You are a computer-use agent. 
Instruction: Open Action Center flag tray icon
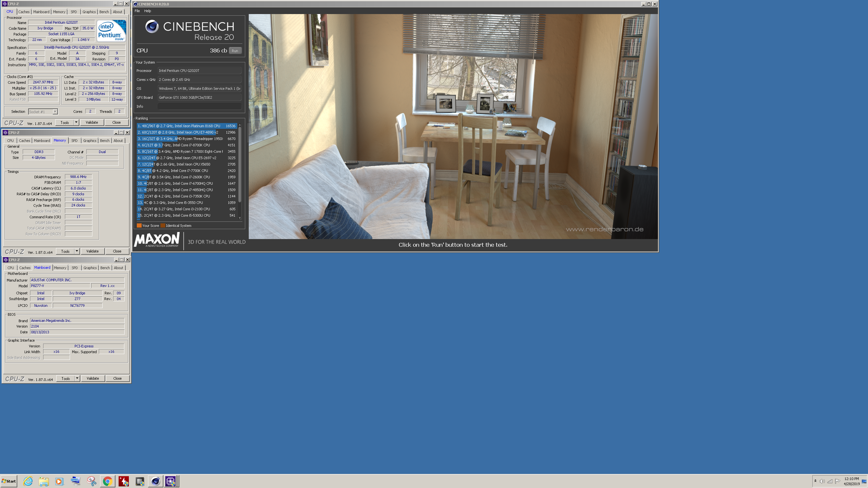[x=837, y=481]
